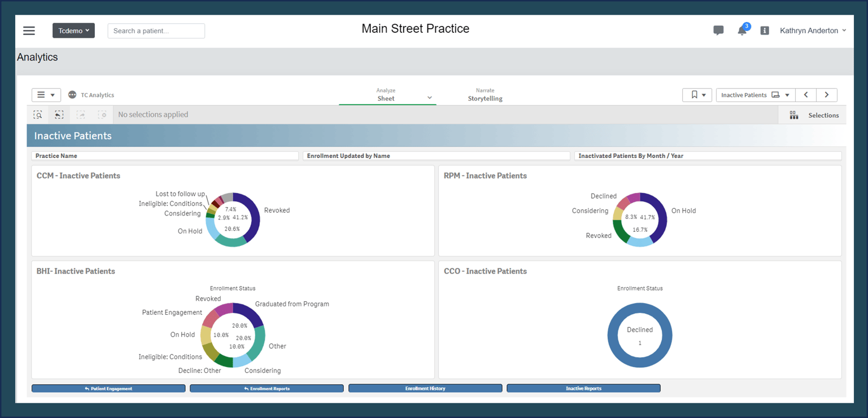Switch to the Analyze Sheet tab

click(386, 94)
